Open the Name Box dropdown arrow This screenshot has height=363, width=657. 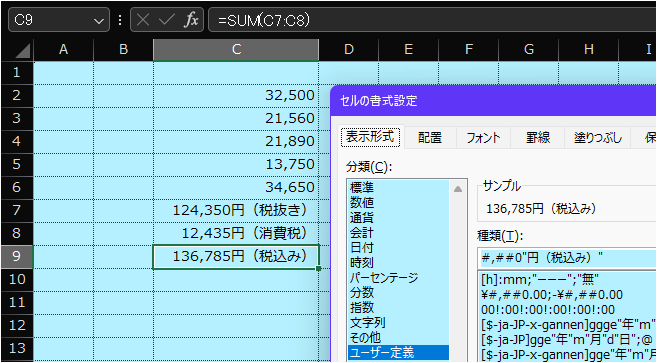(x=98, y=20)
